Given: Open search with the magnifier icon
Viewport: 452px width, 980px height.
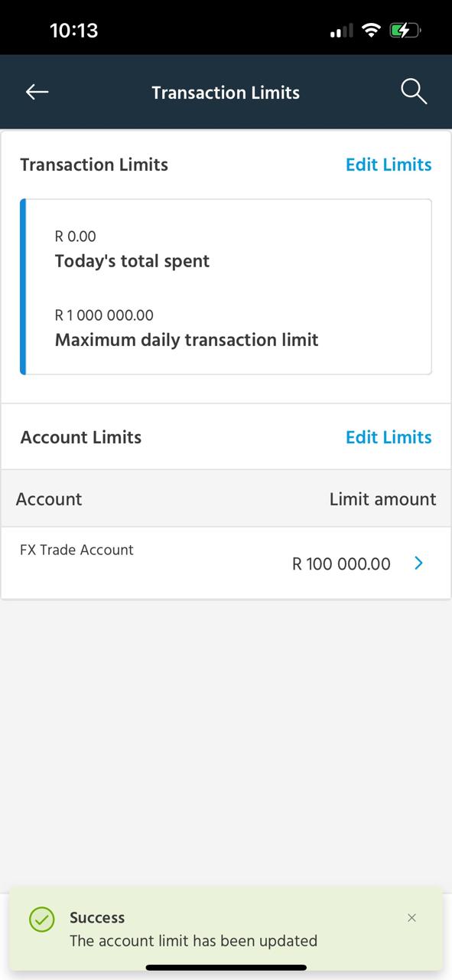Looking at the screenshot, I should pyautogui.click(x=414, y=92).
